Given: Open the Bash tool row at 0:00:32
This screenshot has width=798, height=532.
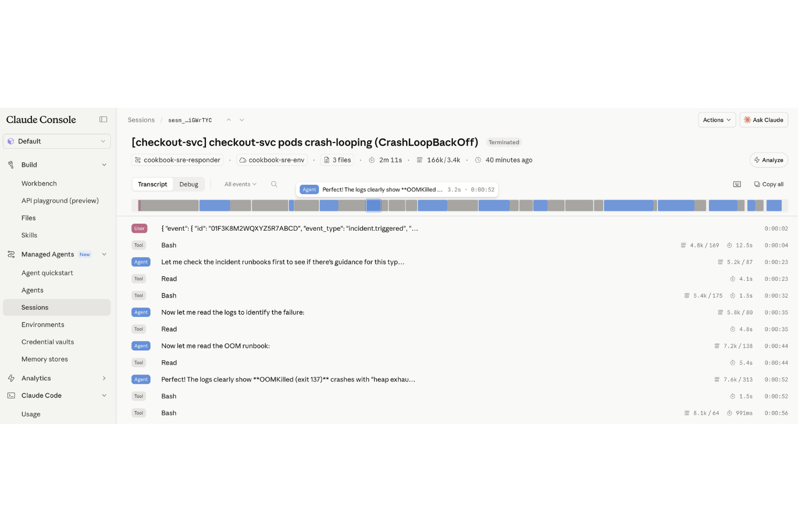Looking at the screenshot, I should click(459, 295).
